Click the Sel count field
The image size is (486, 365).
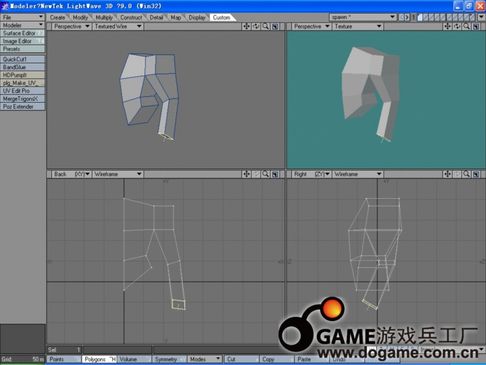click(x=64, y=350)
